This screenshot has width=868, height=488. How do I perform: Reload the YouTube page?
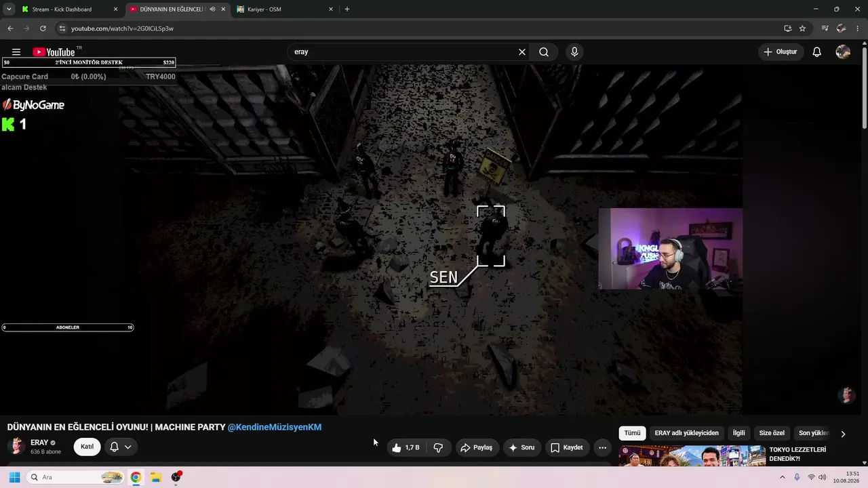coord(43,28)
